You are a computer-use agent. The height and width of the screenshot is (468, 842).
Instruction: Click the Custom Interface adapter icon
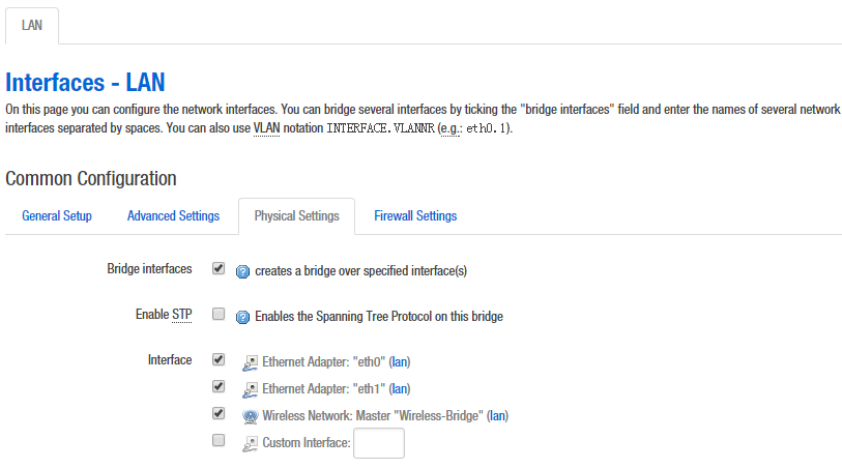[250, 442]
